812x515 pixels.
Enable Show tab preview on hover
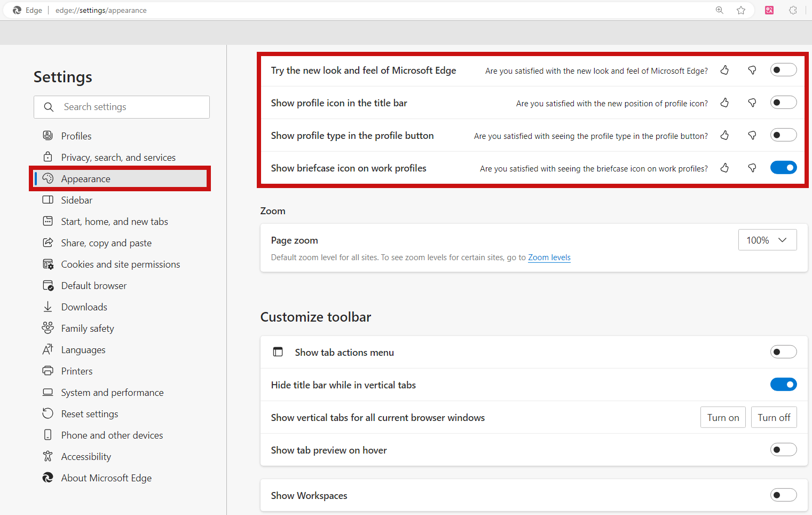click(783, 450)
